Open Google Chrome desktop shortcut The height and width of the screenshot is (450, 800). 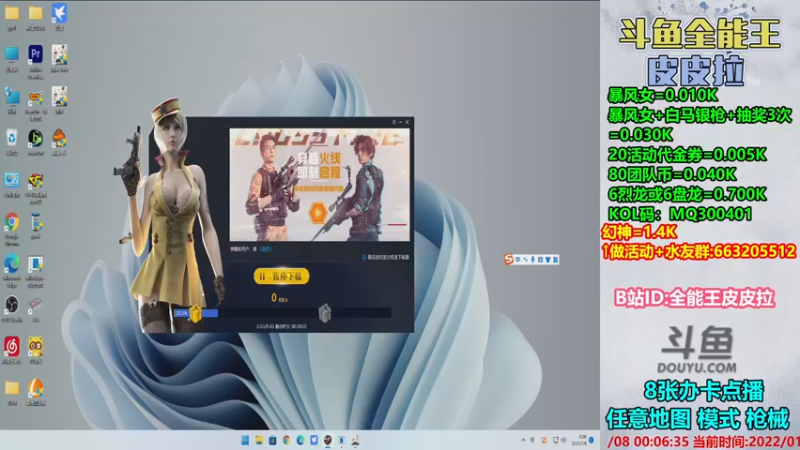[12, 222]
